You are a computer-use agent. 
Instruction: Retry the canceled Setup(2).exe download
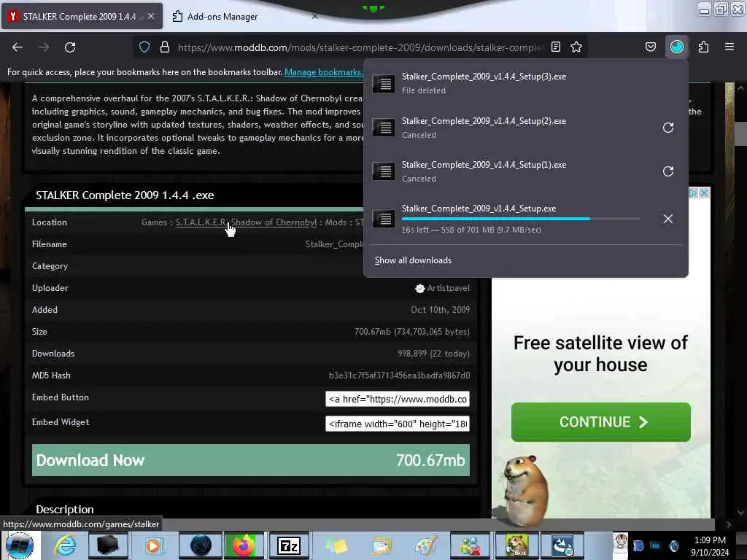[668, 128]
